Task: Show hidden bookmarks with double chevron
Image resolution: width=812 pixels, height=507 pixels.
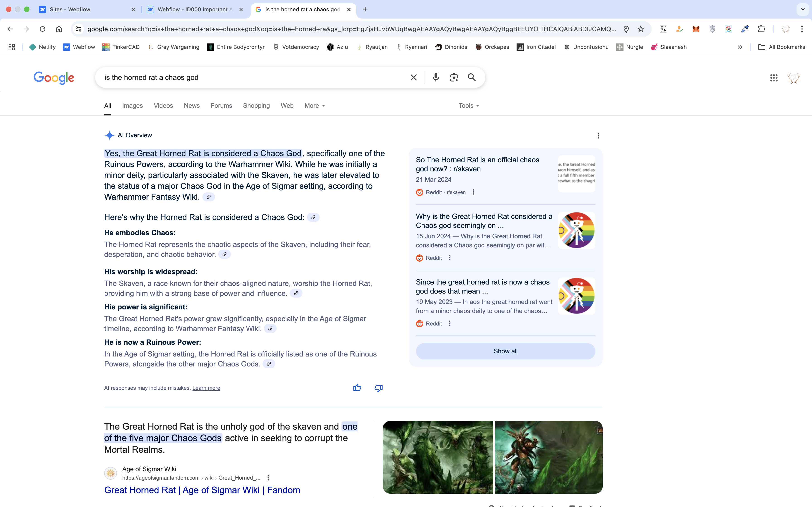Action: [739, 47]
